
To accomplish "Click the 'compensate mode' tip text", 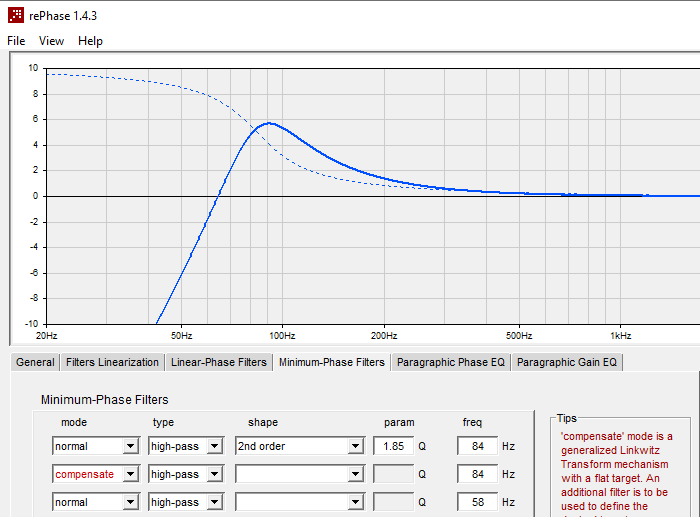I will [x=616, y=471].
